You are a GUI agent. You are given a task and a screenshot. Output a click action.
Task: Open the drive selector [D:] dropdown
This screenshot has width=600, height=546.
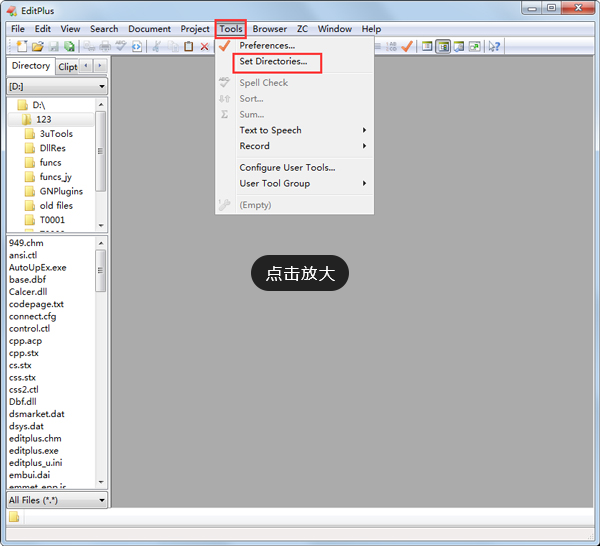pyautogui.click(x=56, y=87)
